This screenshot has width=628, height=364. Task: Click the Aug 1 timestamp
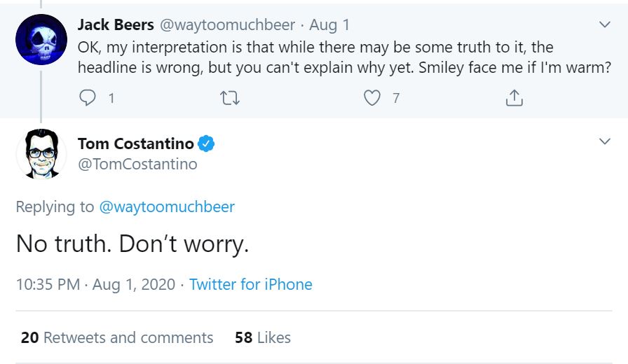[329, 25]
